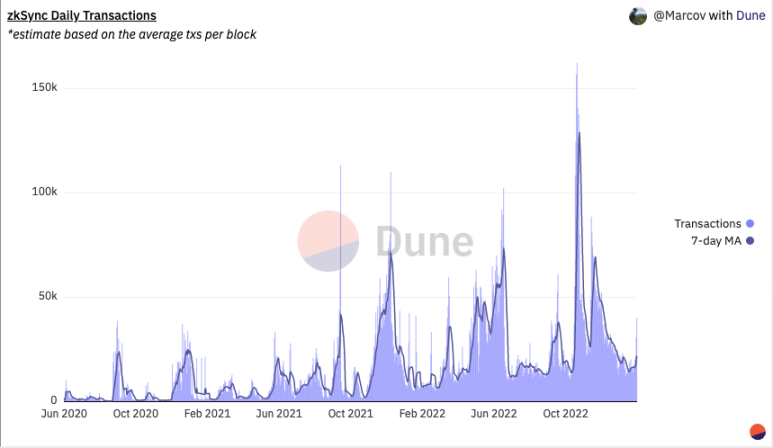Click the Oct 2022 x-axis label
Screen dimensions: 773x448
[564, 412]
